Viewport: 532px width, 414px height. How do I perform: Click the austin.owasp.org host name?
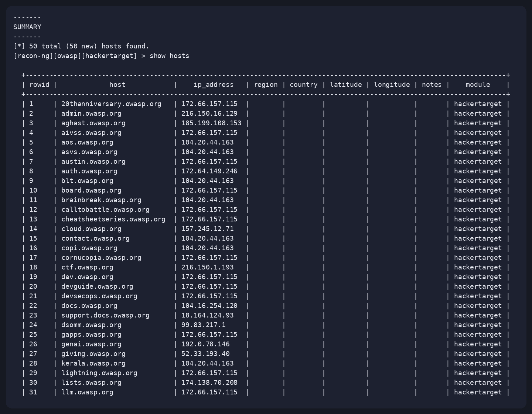click(93, 162)
